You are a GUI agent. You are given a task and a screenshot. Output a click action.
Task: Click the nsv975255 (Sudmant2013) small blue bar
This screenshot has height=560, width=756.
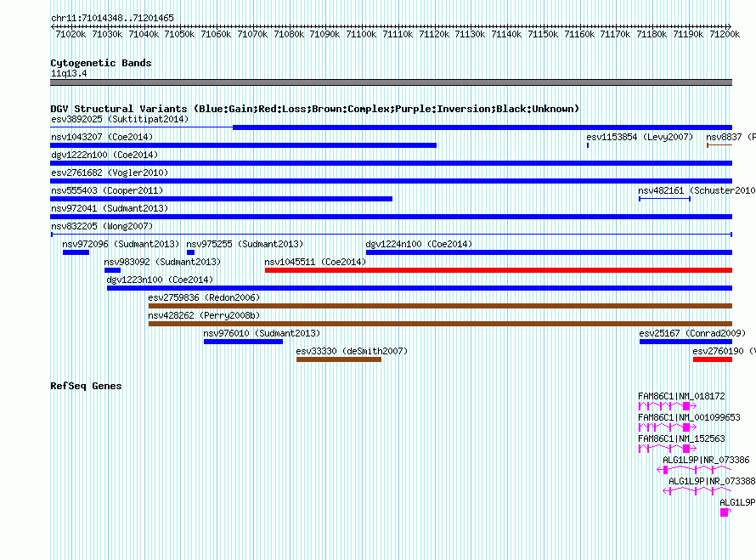(x=190, y=252)
